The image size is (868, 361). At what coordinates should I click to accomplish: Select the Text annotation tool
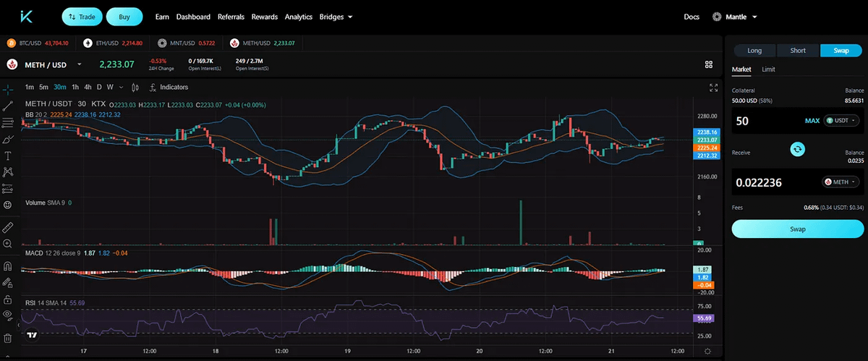pos(8,156)
